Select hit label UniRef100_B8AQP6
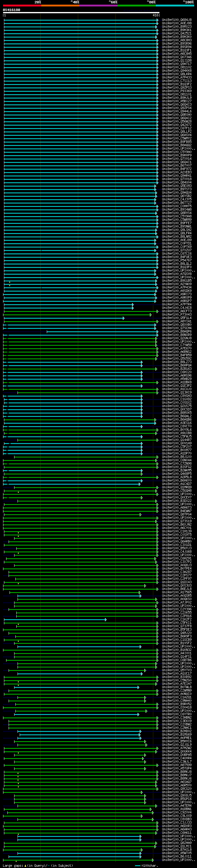Image resolution: width=197 pixels, height=868 pixels. tap(177, 332)
